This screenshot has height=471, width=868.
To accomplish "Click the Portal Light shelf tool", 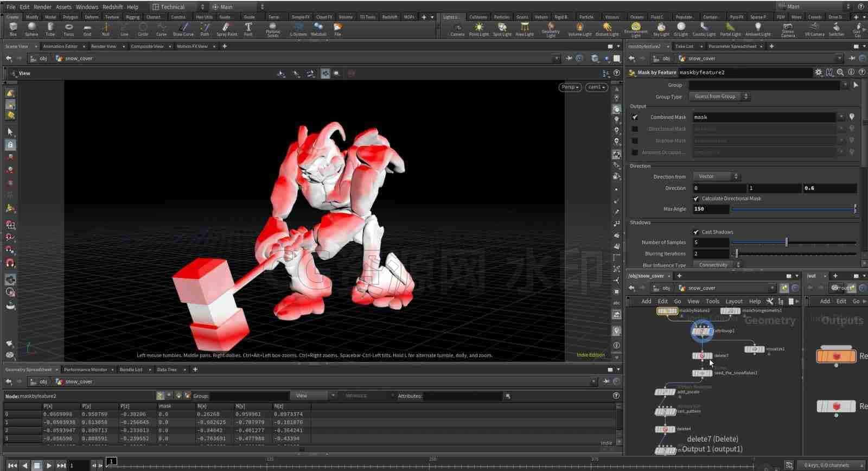I will [x=730, y=29].
